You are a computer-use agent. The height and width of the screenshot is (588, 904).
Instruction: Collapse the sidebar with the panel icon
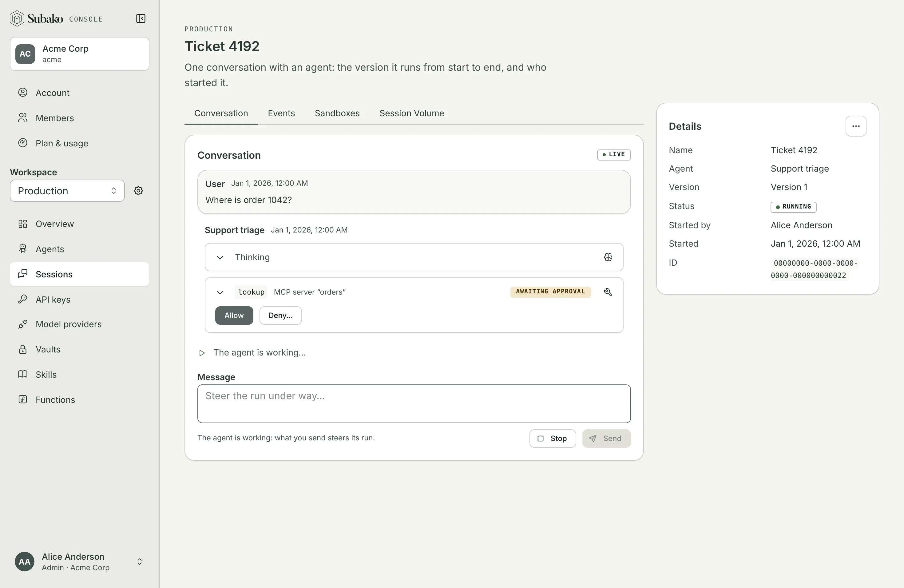(x=141, y=19)
